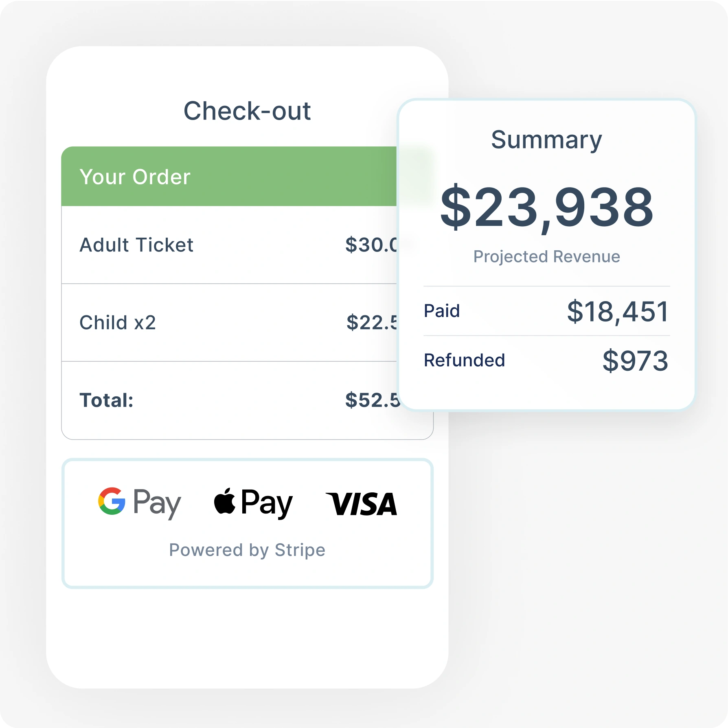Choose the VISA payment logo
728x728 pixels.
click(x=361, y=504)
